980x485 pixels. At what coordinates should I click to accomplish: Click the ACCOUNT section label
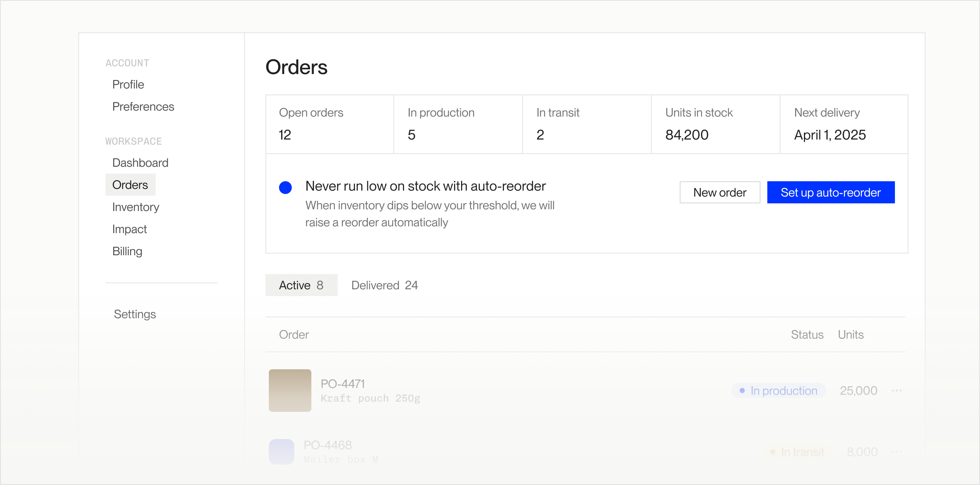pos(127,63)
